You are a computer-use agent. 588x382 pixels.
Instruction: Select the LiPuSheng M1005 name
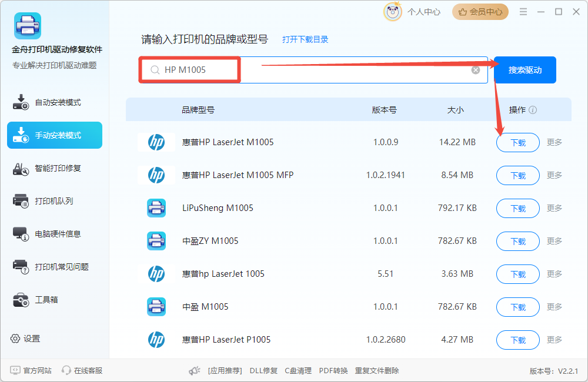point(218,208)
